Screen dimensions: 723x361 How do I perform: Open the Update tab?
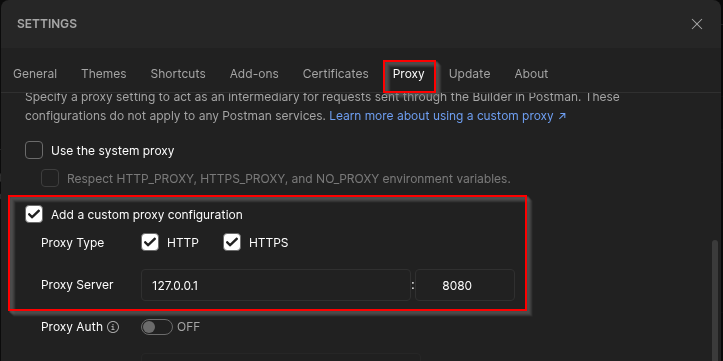click(469, 74)
